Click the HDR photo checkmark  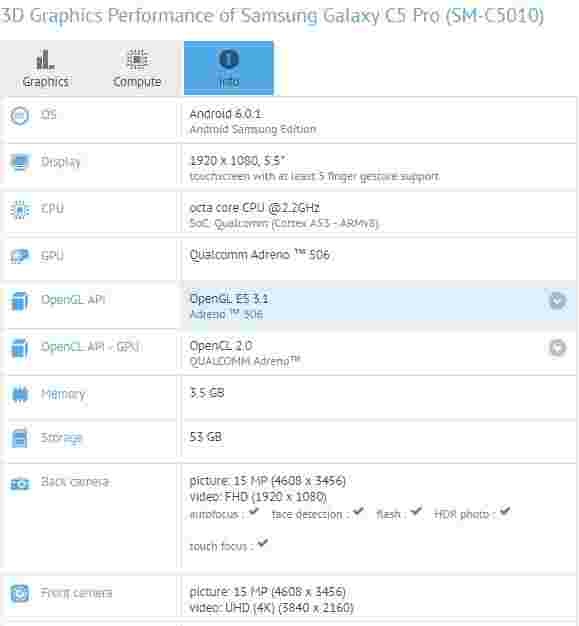point(505,511)
